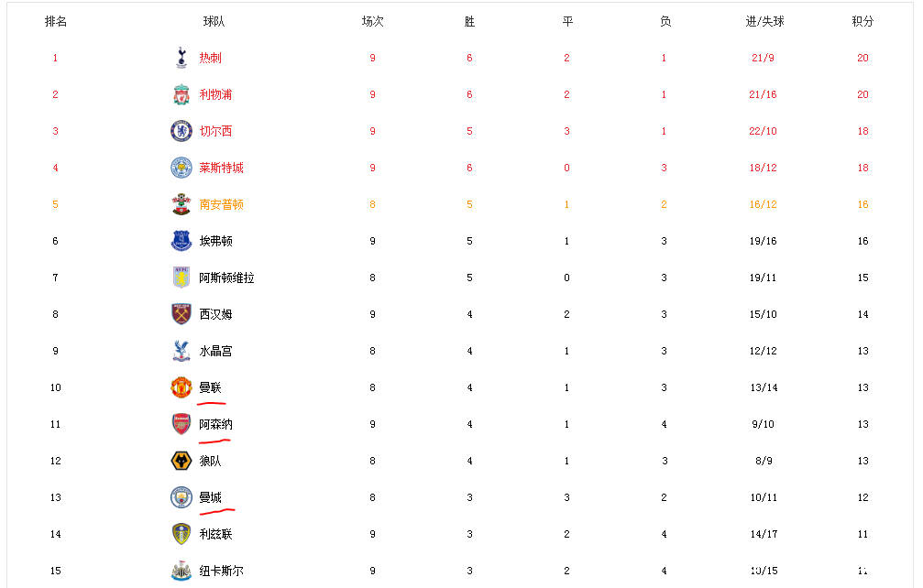Click the Wolves club crest icon
This screenshot has width=923, height=588.
click(x=181, y=461)
